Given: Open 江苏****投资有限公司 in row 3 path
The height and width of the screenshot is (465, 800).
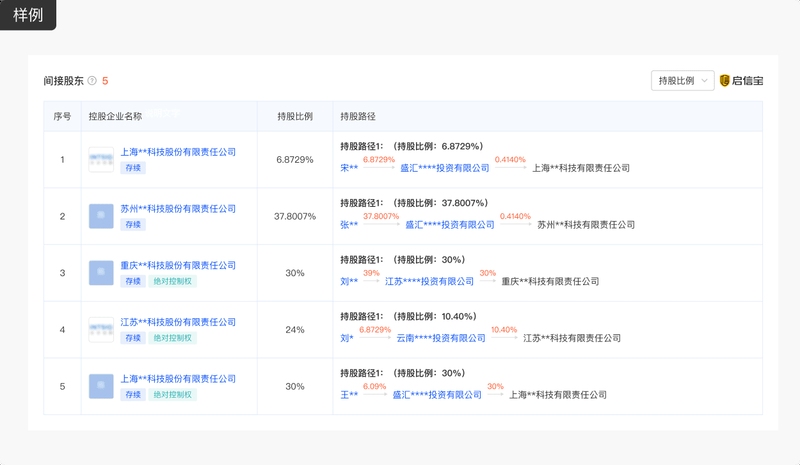Looking at the screenshot, I should [x=429, y=282].
